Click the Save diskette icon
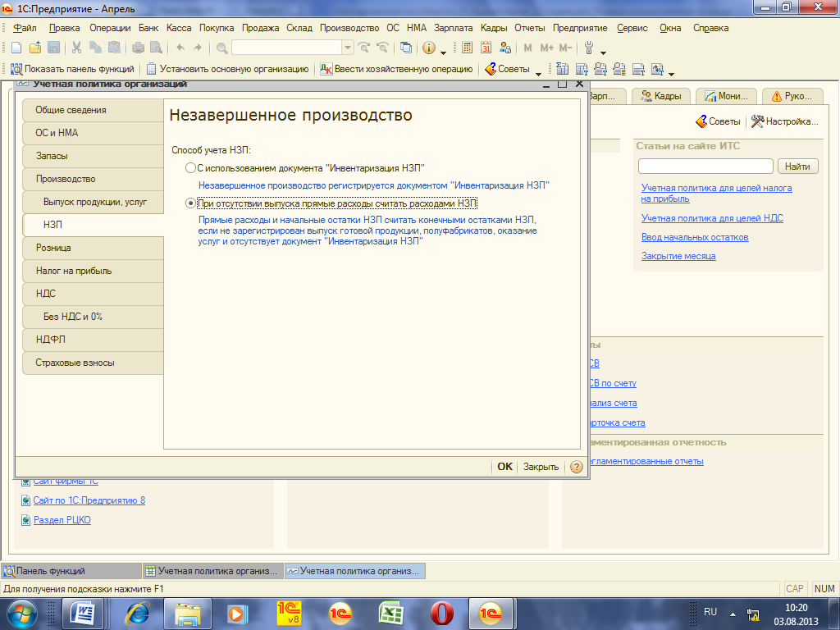This screenshot has height=630, width=840. (53, 48)
